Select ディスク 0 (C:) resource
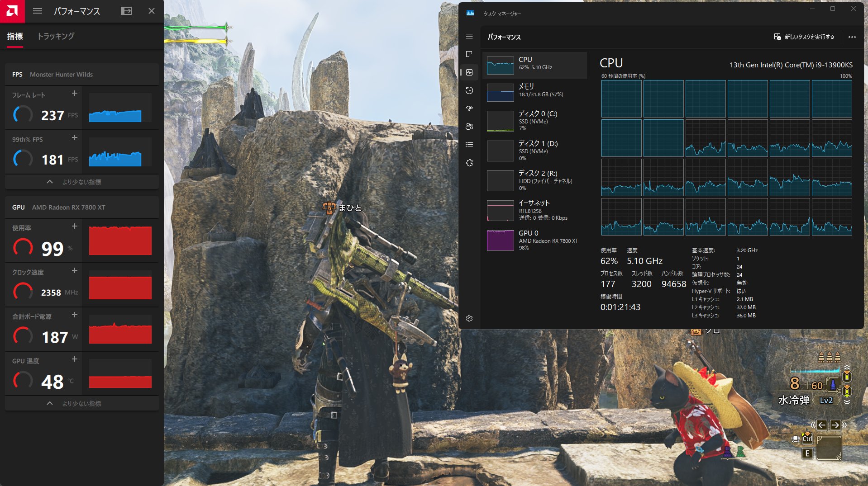Image resolution: width=868 pixels, height=486 pixels. (x=534, y=121)
